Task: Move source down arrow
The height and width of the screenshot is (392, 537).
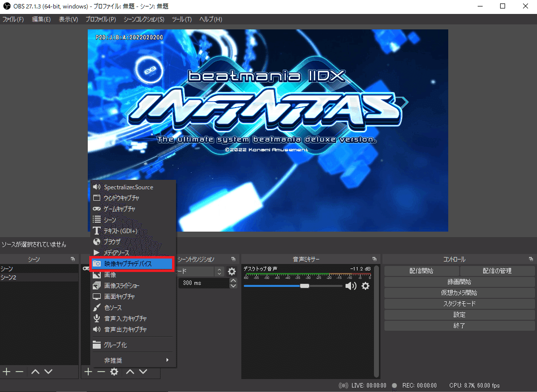Action: (x=143, y=372)
